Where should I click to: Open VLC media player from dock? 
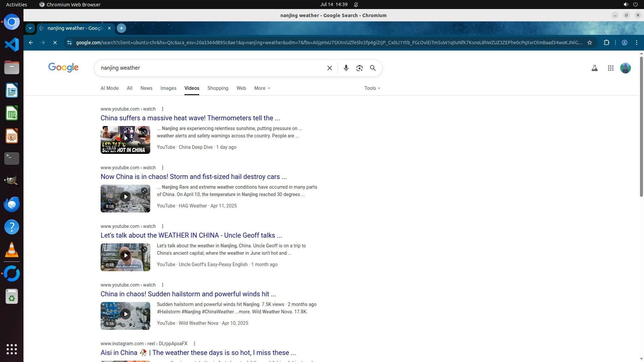click(12, 250)
